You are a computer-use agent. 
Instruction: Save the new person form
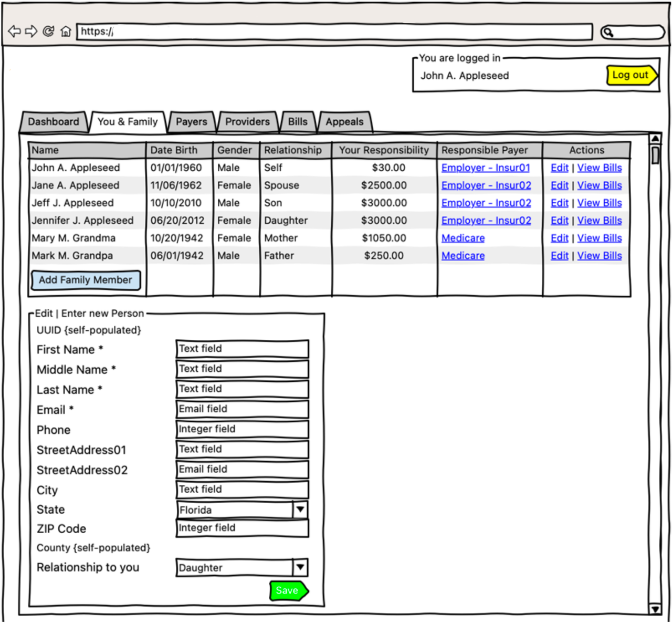(x=288, y=590)
